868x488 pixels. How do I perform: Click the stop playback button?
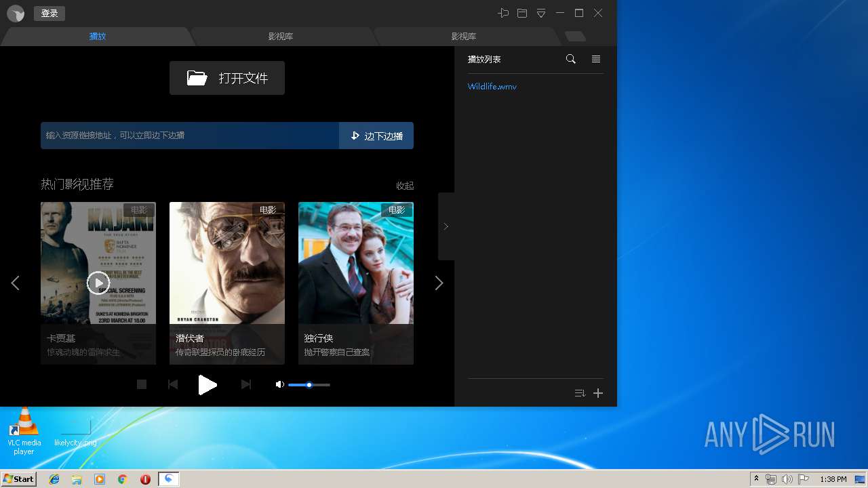(142, 384)
